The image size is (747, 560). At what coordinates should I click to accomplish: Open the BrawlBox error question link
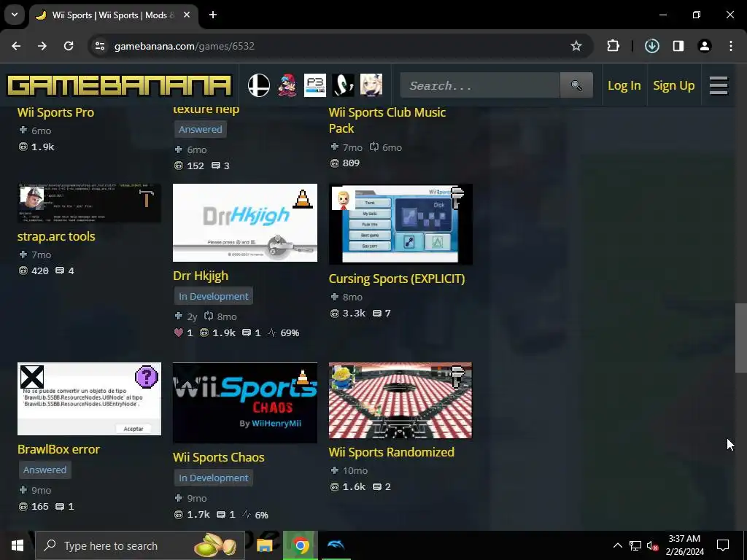58,449
